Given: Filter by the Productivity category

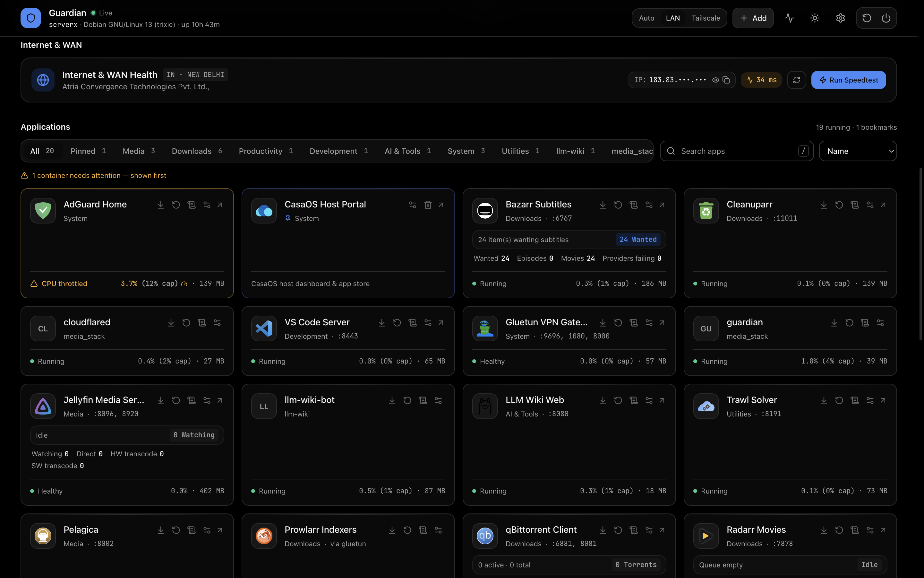Looking at the screenshot, I should (x=266, y=151).
